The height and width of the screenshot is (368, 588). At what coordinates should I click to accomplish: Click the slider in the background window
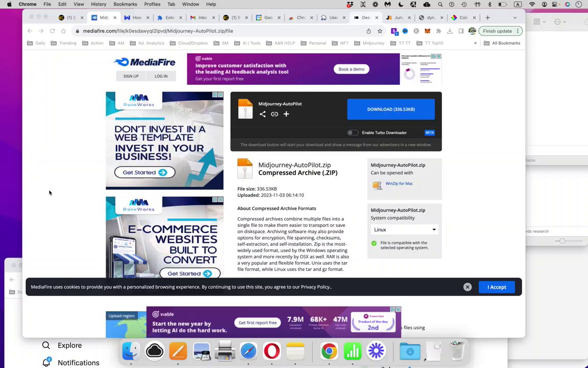pyautogui.click(x=562, y=241)
